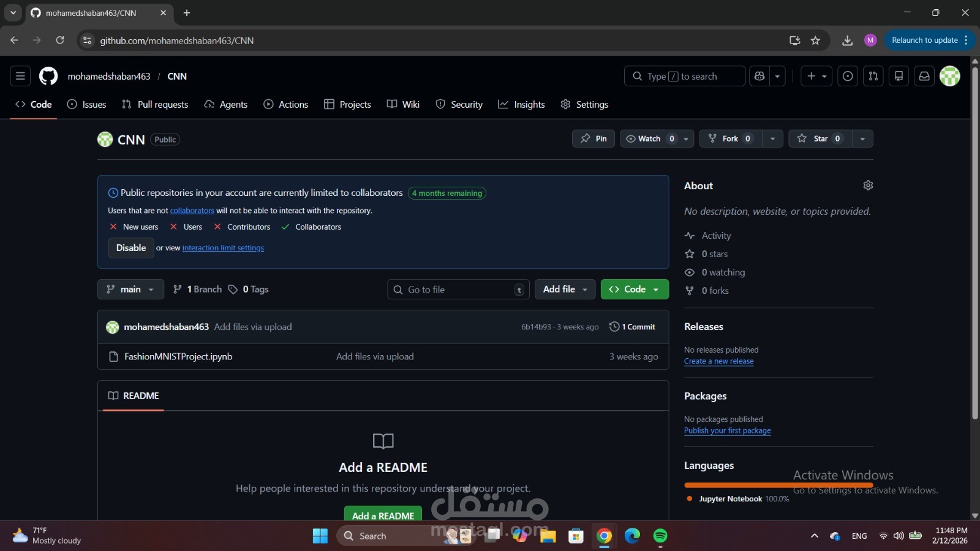Image resolution: width=980 pixels, height=551 pixels.
Task: Edit repository details with About gear icon
Action: (868, 185)
